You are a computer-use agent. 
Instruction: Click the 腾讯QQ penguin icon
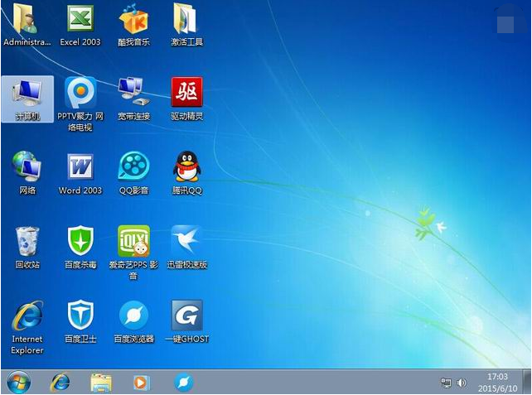(x=186, y=167)
